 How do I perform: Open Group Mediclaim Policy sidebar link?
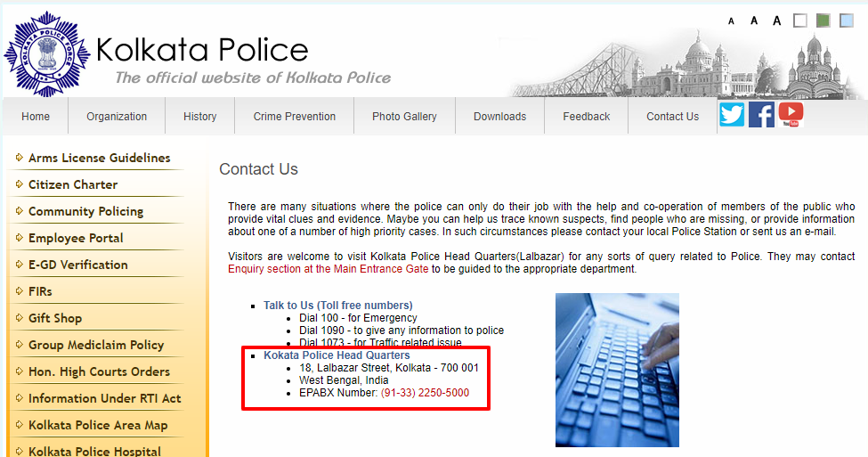click(96, 345)
